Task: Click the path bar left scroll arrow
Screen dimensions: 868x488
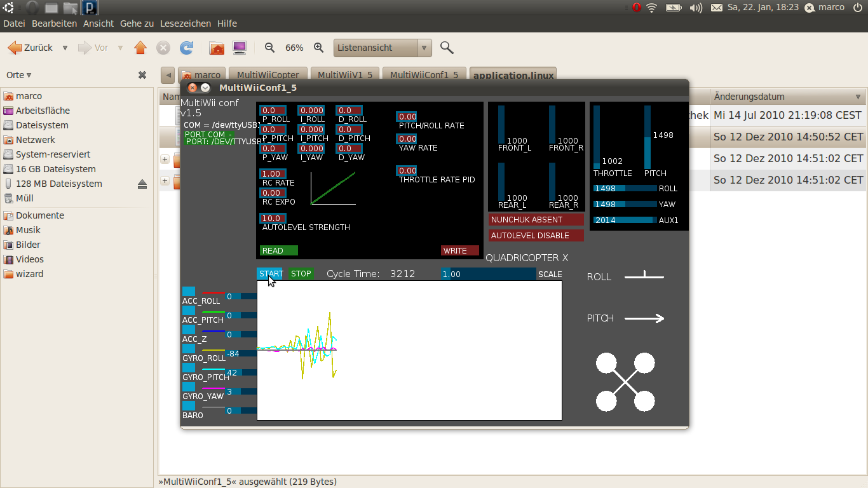Action: (x=168, y=75)
